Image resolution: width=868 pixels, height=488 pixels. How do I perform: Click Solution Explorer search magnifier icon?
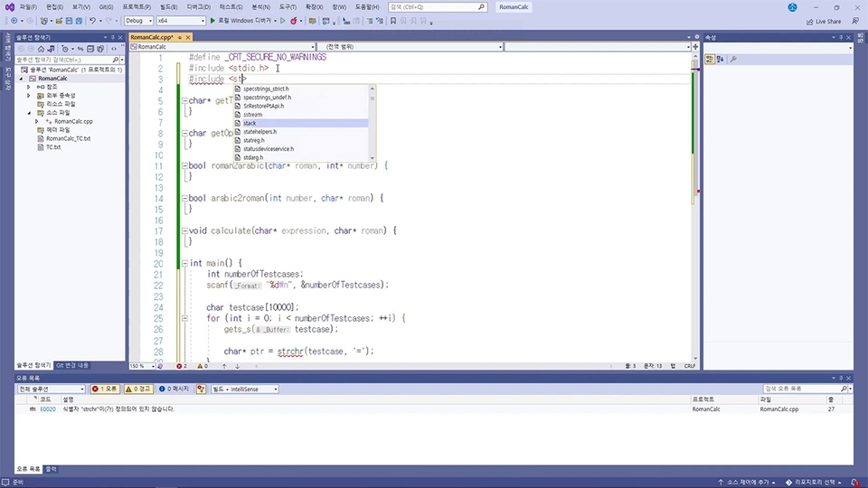pos(115,60)
